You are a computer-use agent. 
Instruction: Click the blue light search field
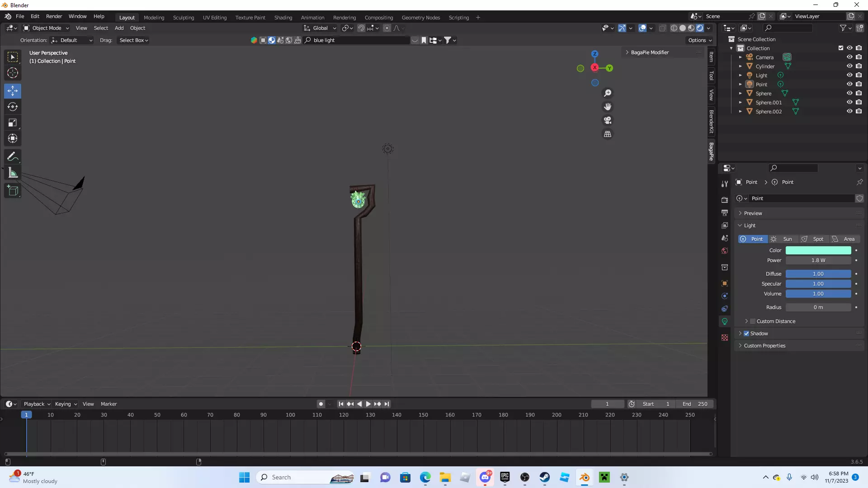point(357,40)
